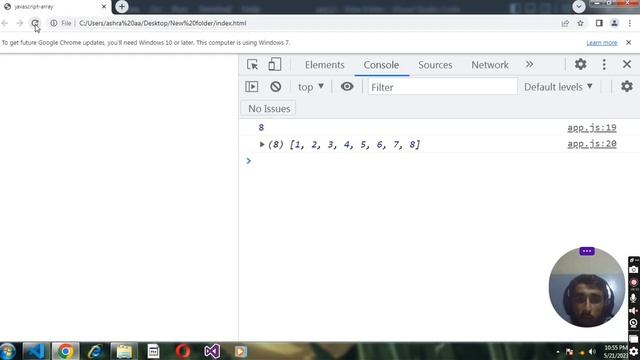Reload the page with the refresh button
This screenshot has height=360, width=640.
[x=35, y=23]
